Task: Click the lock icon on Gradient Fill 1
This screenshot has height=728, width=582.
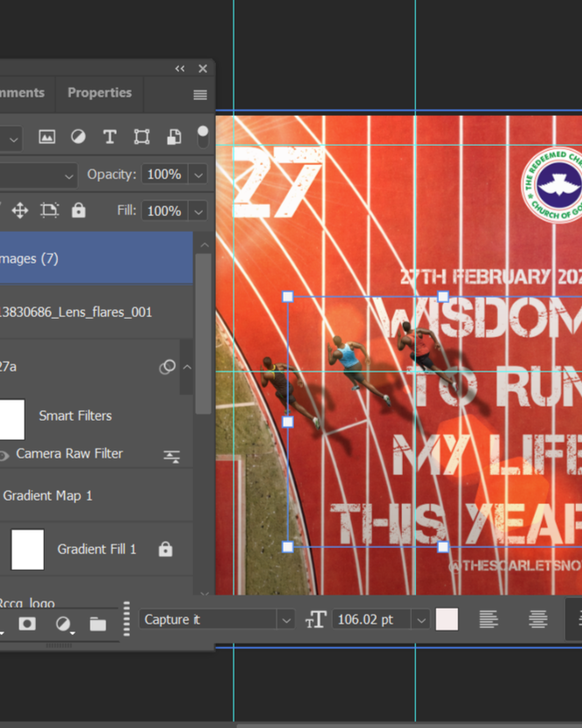Action: [x=165, y=549]
